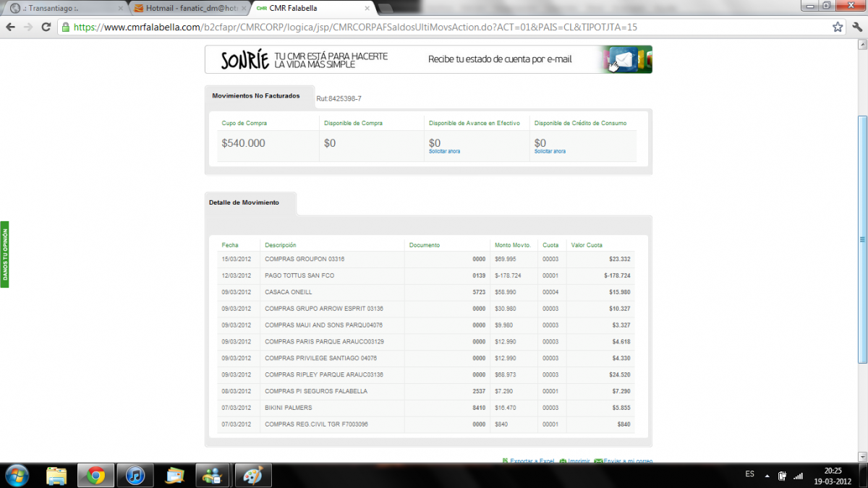Click the Rut:8425398-7 text
868x488 pixels.
[339, 98]
